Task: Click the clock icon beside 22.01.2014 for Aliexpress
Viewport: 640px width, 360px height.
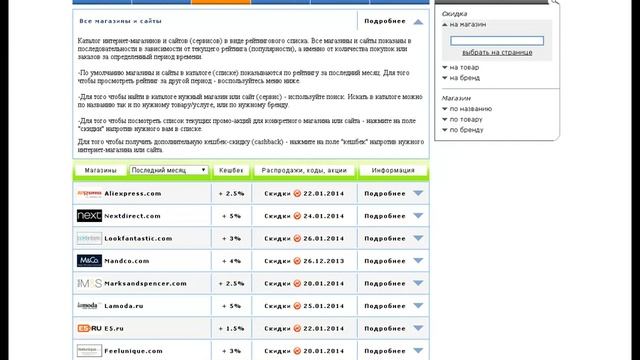Action: click(297, 193)
